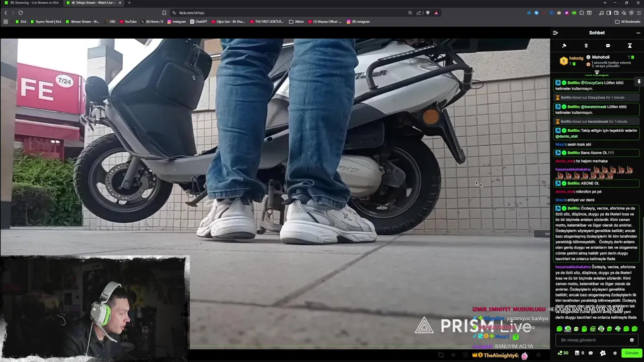Click the gift counter icon showing 0
644x362 pixels.
579,353
